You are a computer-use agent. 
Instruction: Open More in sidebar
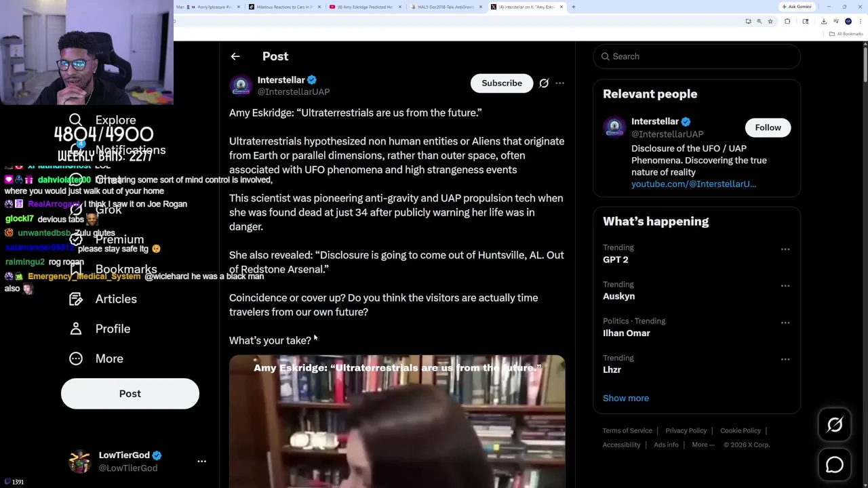coord(97,359)
